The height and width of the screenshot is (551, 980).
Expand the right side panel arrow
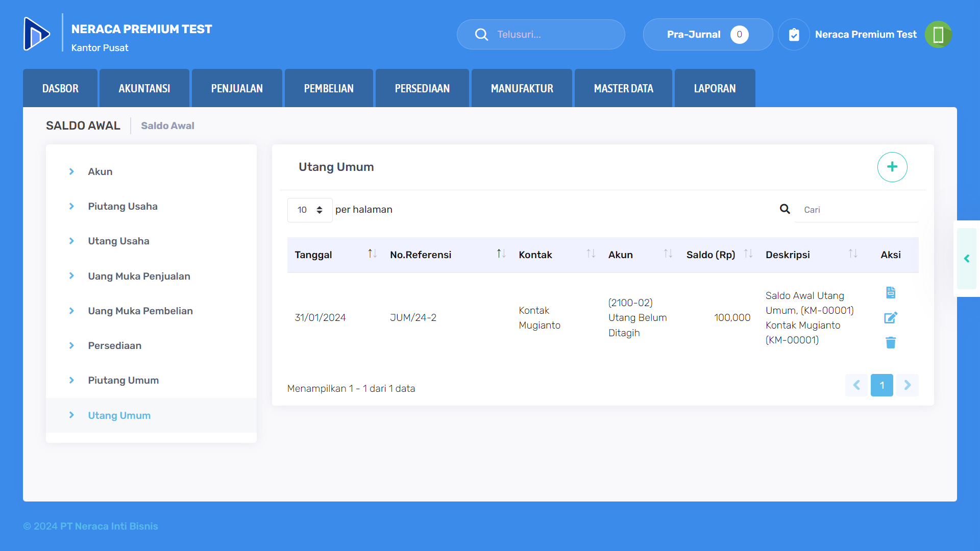(967, 259)
